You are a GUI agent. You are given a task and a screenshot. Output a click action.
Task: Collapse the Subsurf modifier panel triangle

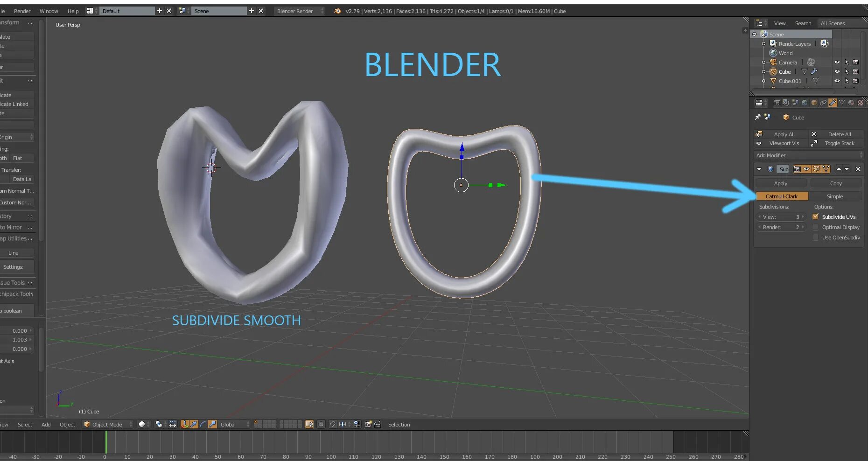[x=759, y=169]
